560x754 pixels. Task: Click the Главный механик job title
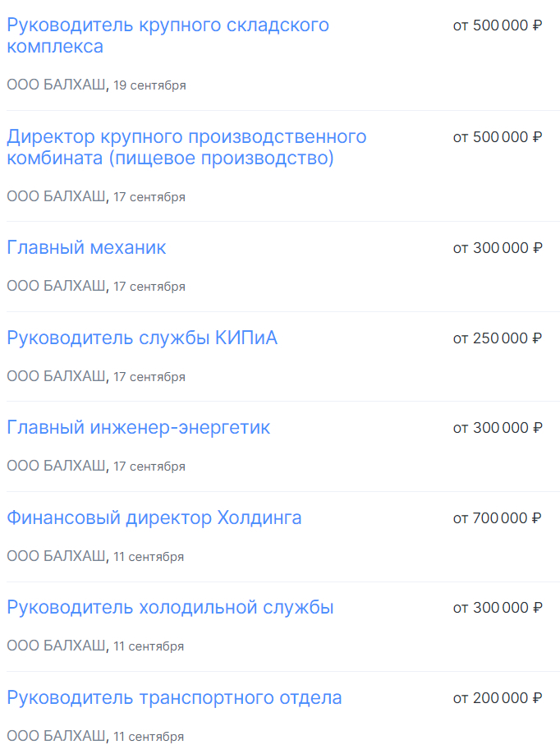(86, 247)
